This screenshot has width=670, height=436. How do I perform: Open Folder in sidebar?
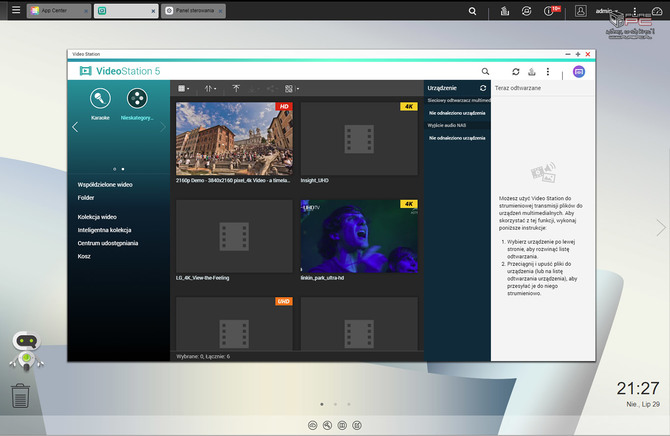86,198
